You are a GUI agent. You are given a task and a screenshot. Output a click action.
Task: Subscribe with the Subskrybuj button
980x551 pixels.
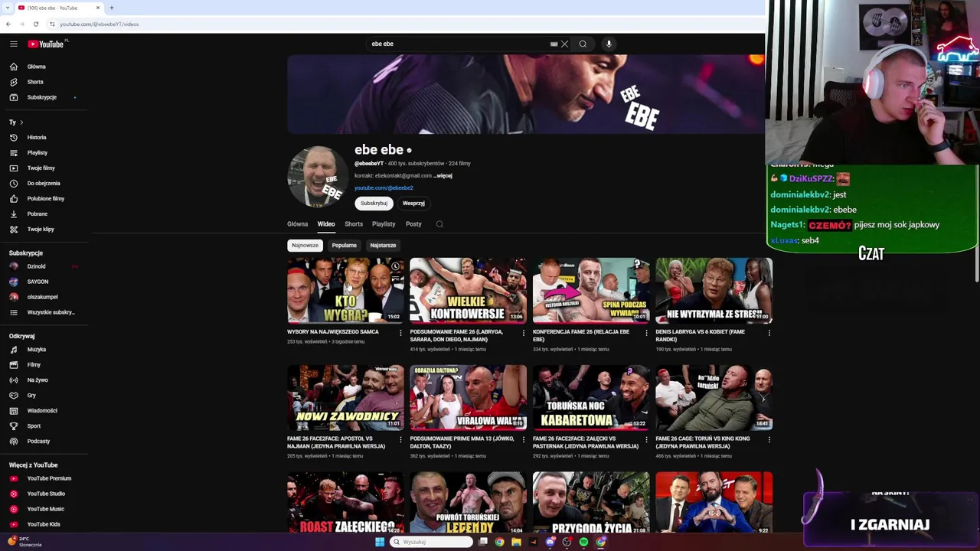pos(374,204)
